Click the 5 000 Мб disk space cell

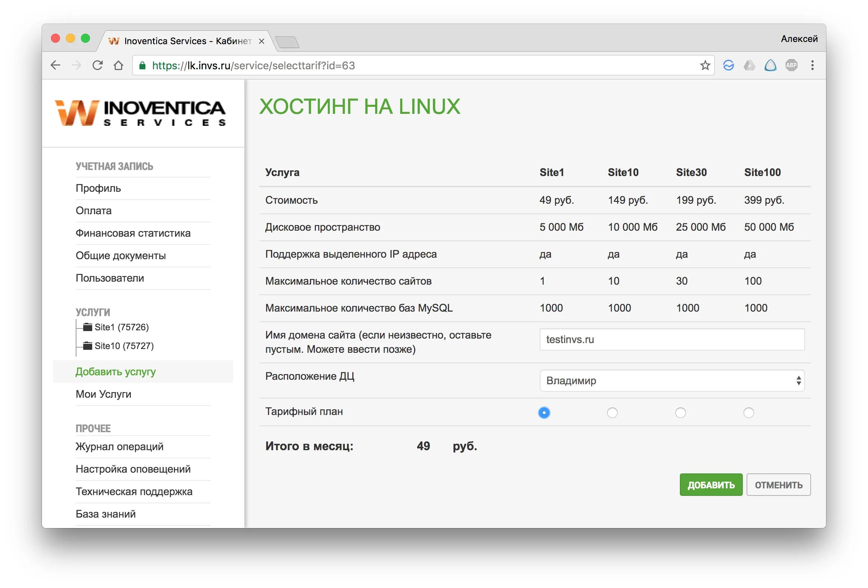(x=561, y=227)
